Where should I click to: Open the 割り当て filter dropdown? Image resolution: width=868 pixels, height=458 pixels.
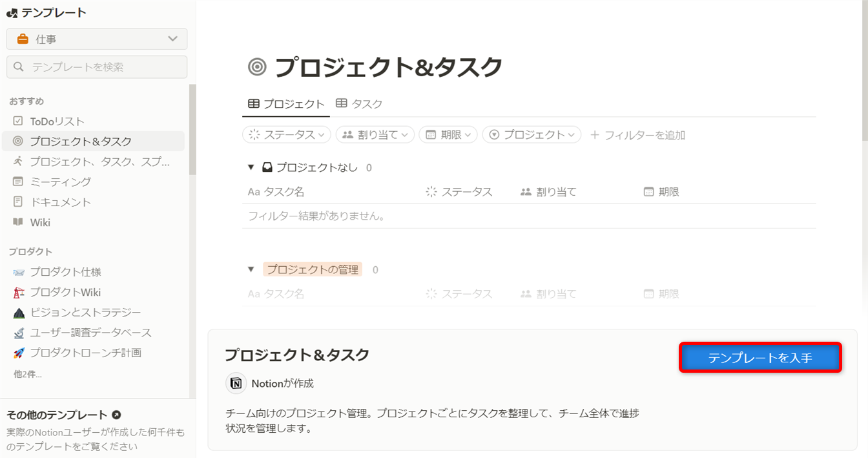[x=375, y=135]
